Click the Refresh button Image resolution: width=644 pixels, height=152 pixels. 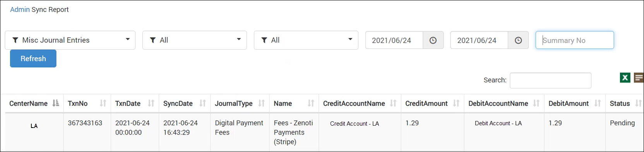[33, 59]
